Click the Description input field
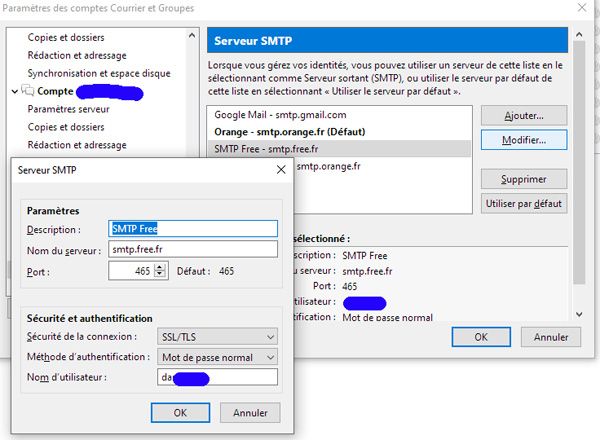This screenshot has width=600, height=440. coord(193,229)
